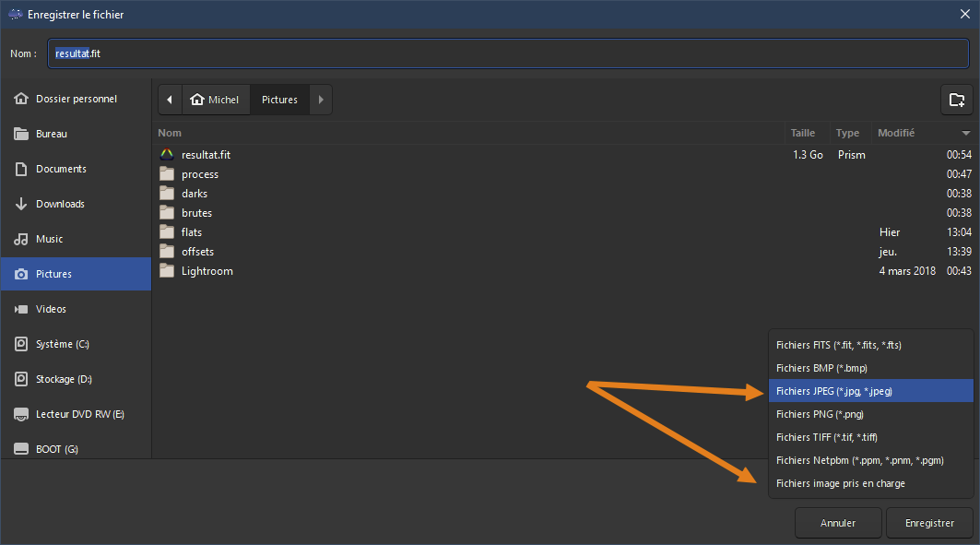Click the forward arrow in path bar
This screenshot has width=980, height=545.
coord(321,100)
